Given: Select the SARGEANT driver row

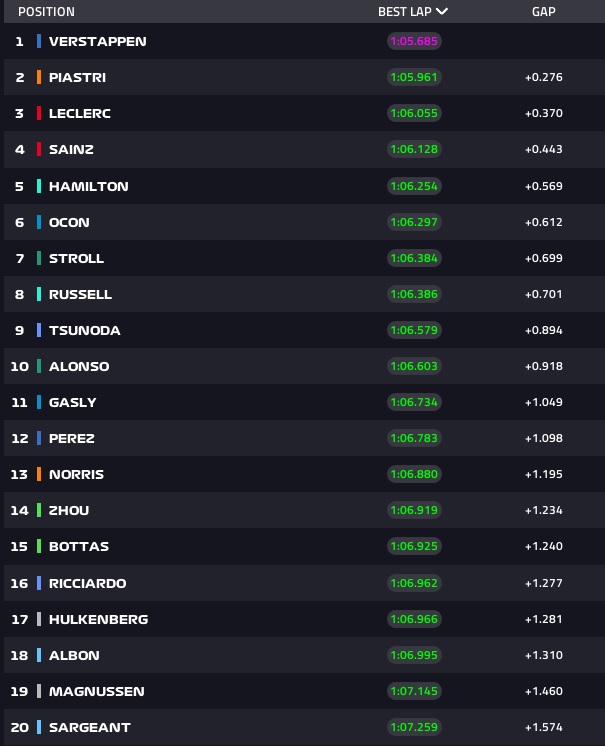Looking at the screenshot, I should [304, 727].
